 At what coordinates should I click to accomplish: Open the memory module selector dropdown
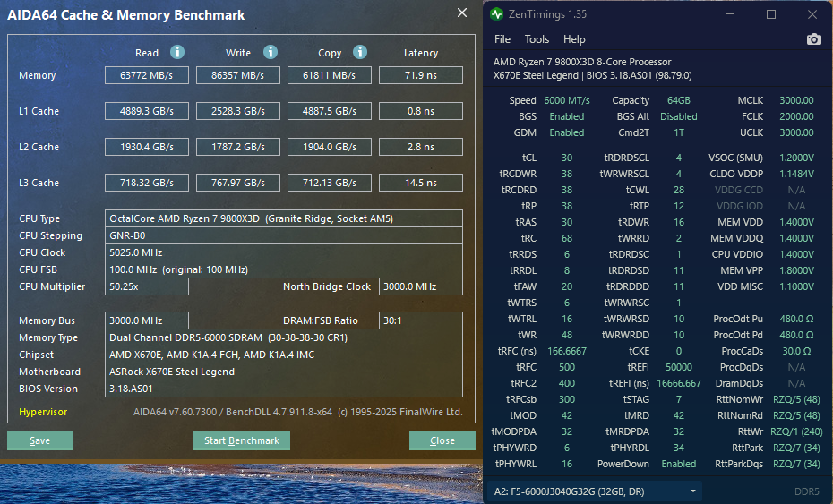coord(595,491)
